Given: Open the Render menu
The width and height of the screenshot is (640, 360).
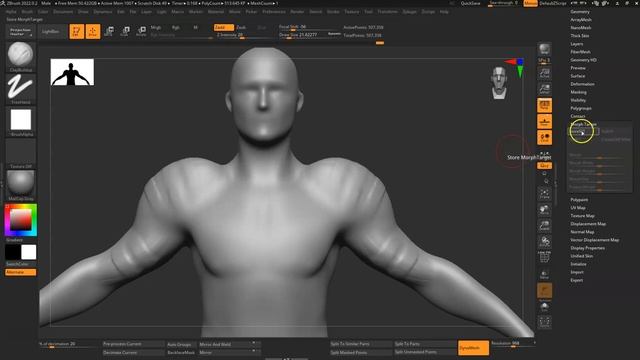Looking at the screenshot, I should [297, 12].
